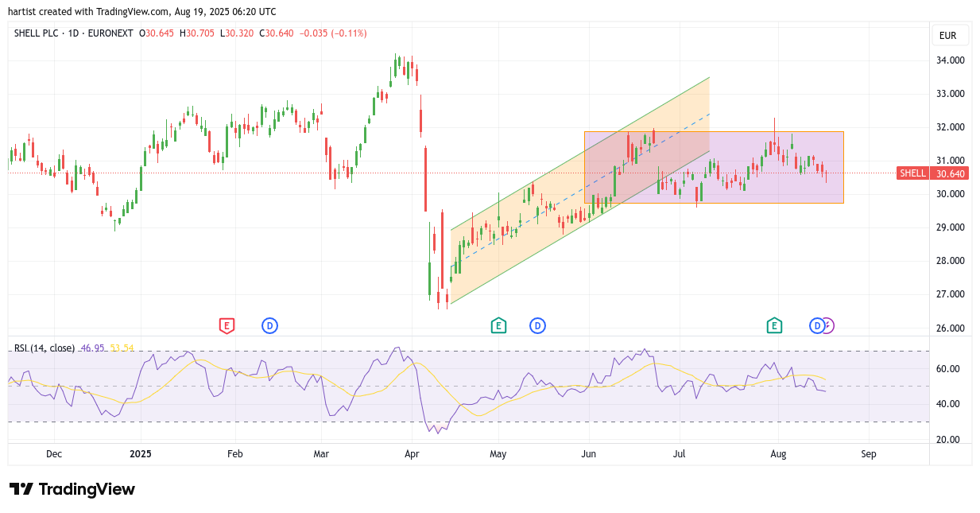Click the 2025 label on time axis

tap(140, 454)
